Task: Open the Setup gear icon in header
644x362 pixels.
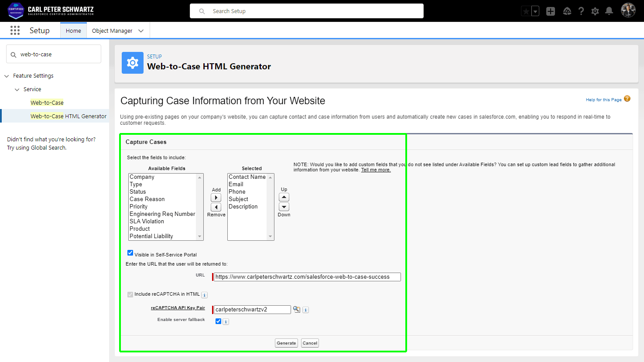Action: [595, 11]
